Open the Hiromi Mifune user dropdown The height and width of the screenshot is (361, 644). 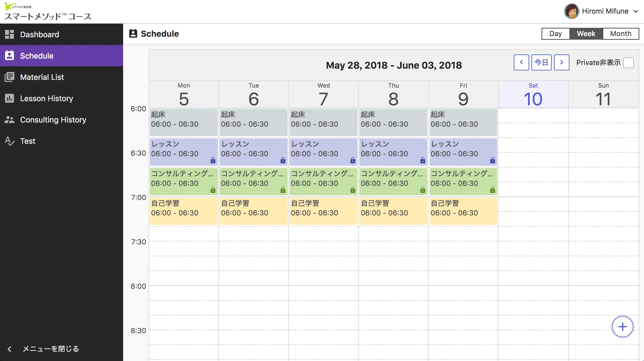click(635, 11)
